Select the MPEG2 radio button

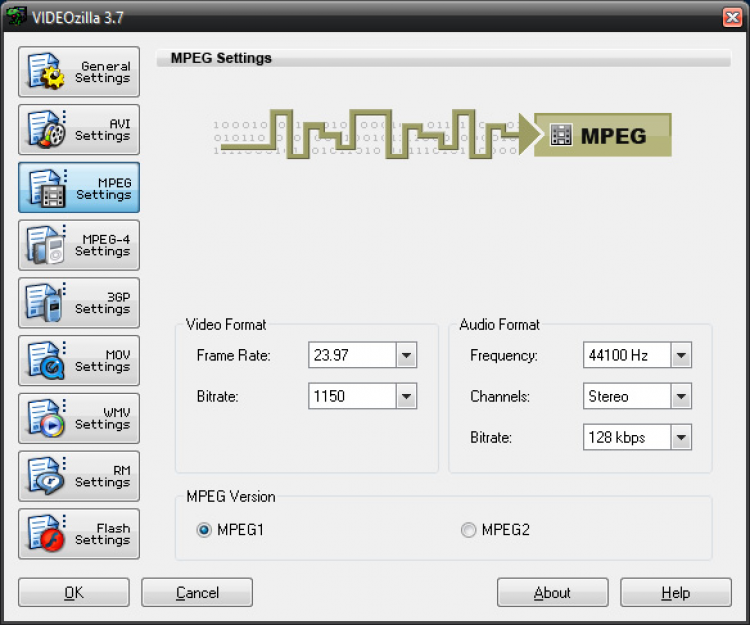(468, 530)
